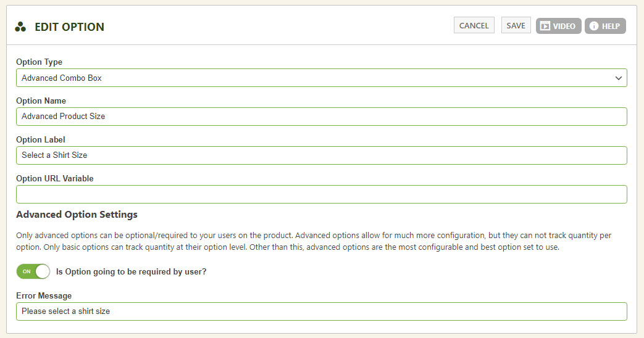Screen dimensions: 644x338
Task: Click the Advanced Option Settings heading
Action: tap(77, 215)
